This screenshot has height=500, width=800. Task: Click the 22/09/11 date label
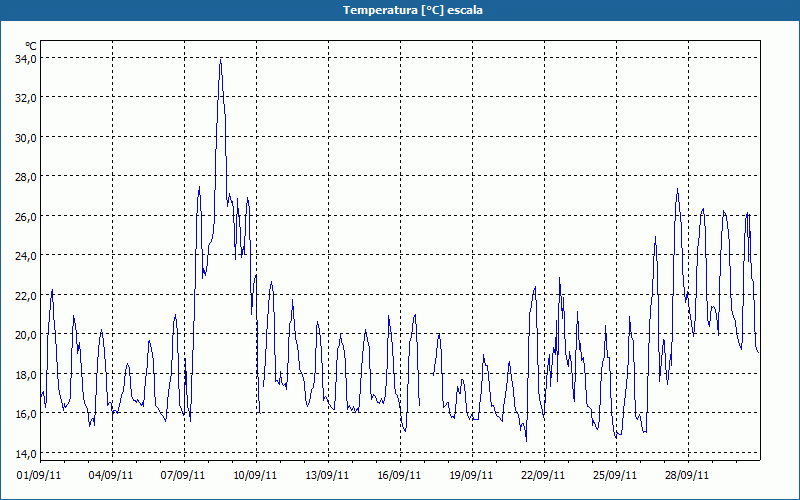(x=543, y=475)
